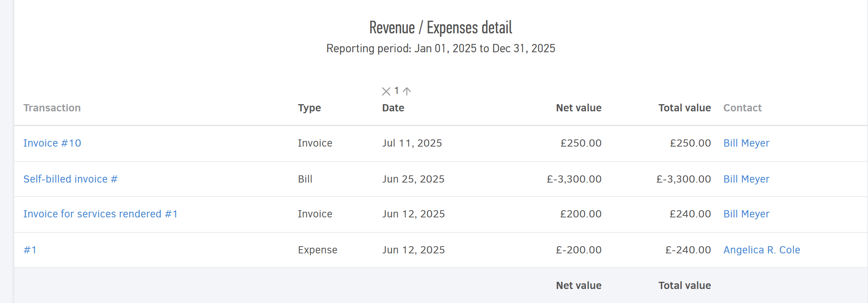868x303 pixels.
Task: Open Invoice #10 transaction
Action: (x=52, y=143)
